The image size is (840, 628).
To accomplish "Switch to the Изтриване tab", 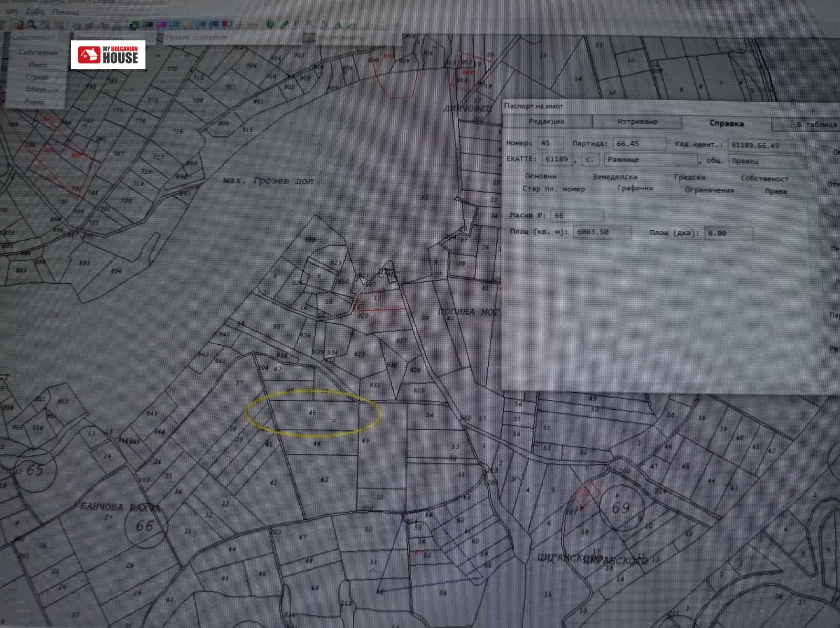I will [637, 122].
